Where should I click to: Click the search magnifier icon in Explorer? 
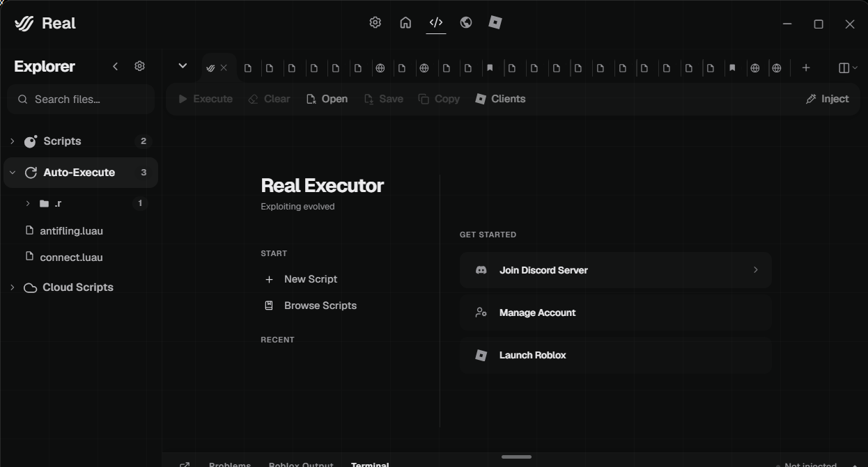point(23,100)
